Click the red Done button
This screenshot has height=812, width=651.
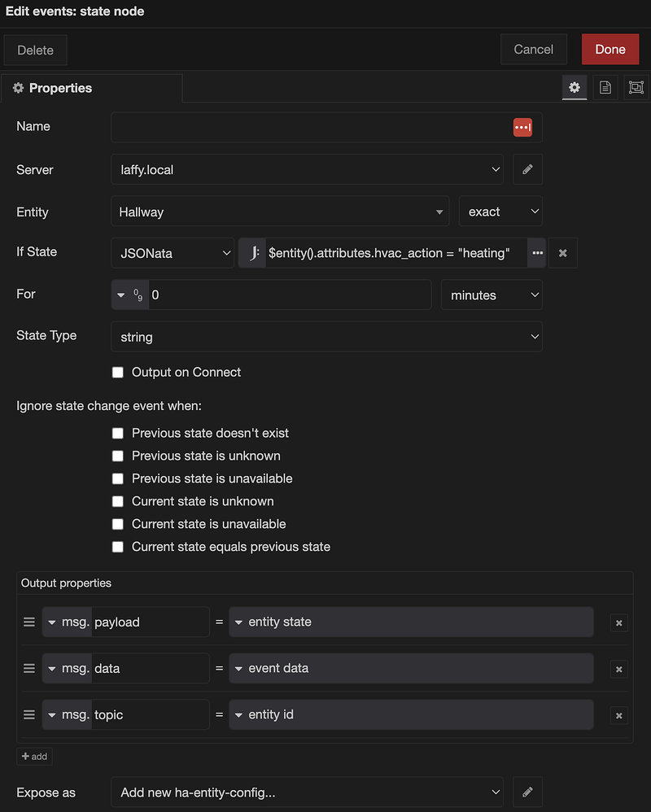coord(609,50)
